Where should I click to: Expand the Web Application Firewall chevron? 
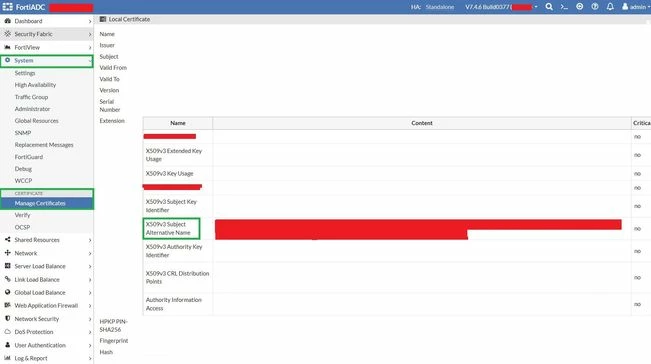pyautogui.click(x=90, y=305)
